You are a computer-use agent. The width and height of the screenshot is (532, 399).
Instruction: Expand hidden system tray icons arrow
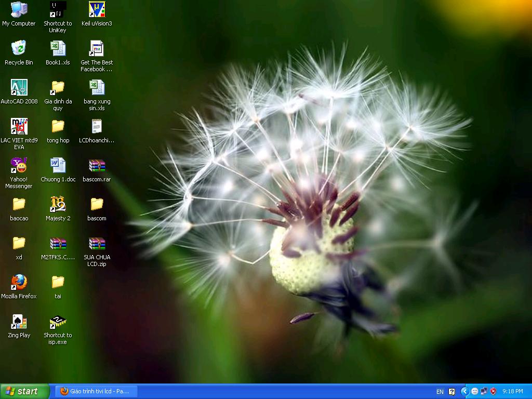click(465, 391)
